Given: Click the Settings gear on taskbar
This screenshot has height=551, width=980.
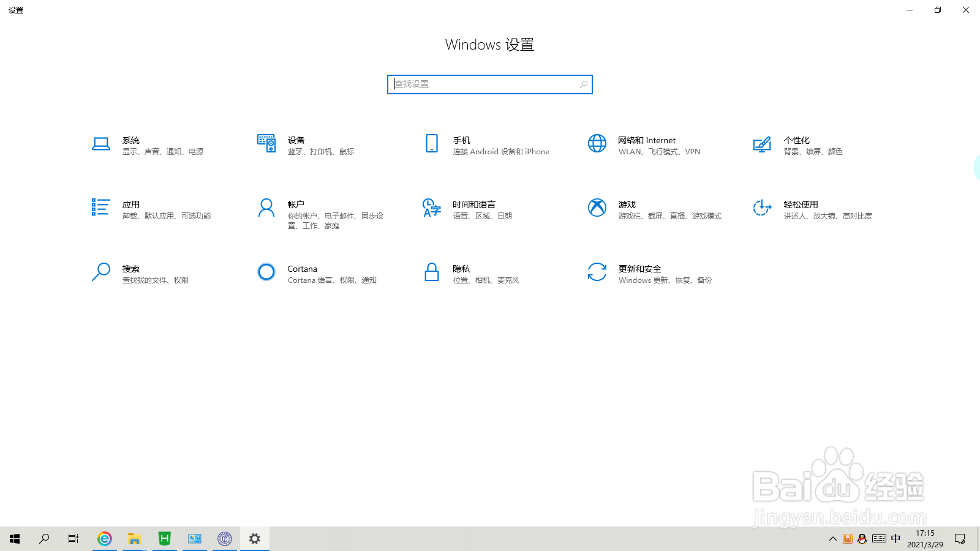Looking at the screenshot, I should [x=255, y=539].
